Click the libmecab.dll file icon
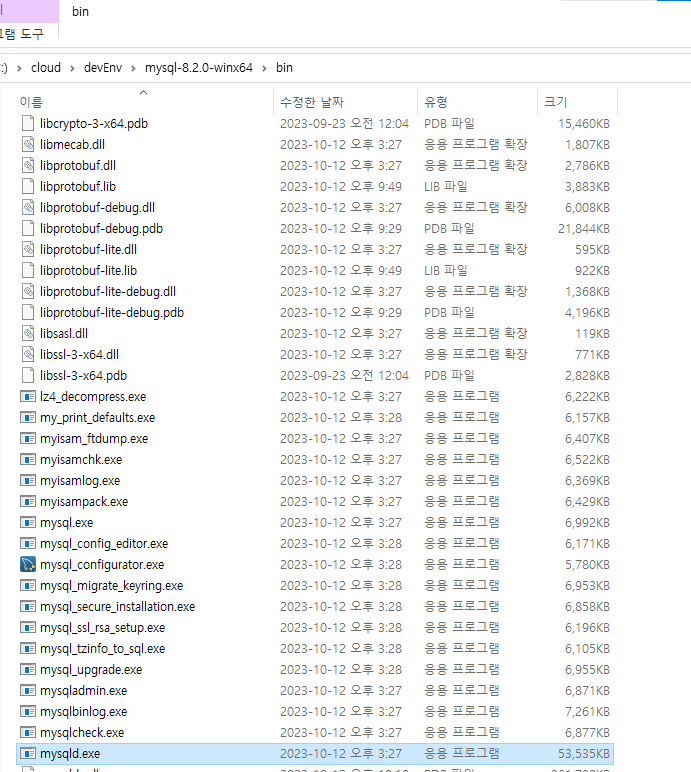The height and width of the screenshot is (772, 691). (x=28, y=145)
